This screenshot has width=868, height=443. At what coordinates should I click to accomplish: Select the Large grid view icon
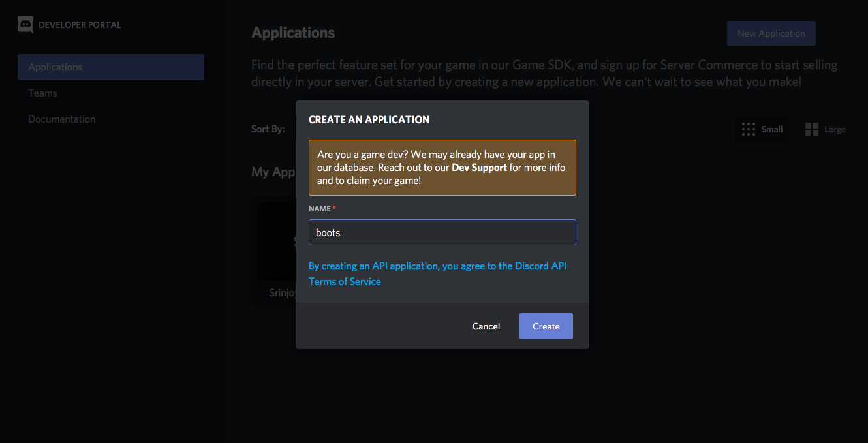[812, 129]
